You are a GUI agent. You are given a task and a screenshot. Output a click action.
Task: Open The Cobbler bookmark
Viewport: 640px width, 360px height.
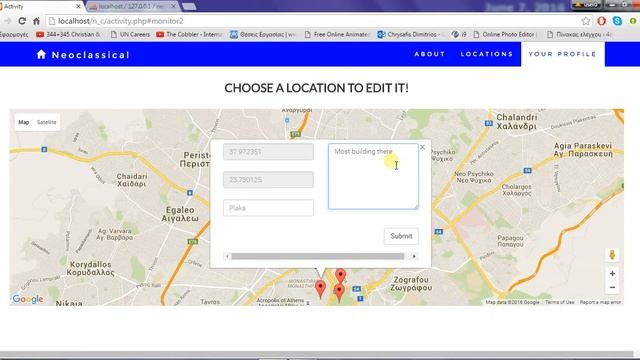tap(189, 35)
